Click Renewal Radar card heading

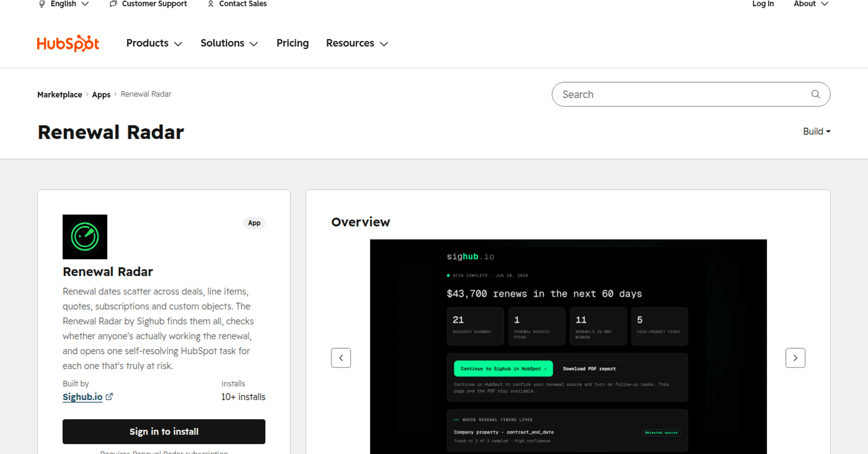point(108,272)
